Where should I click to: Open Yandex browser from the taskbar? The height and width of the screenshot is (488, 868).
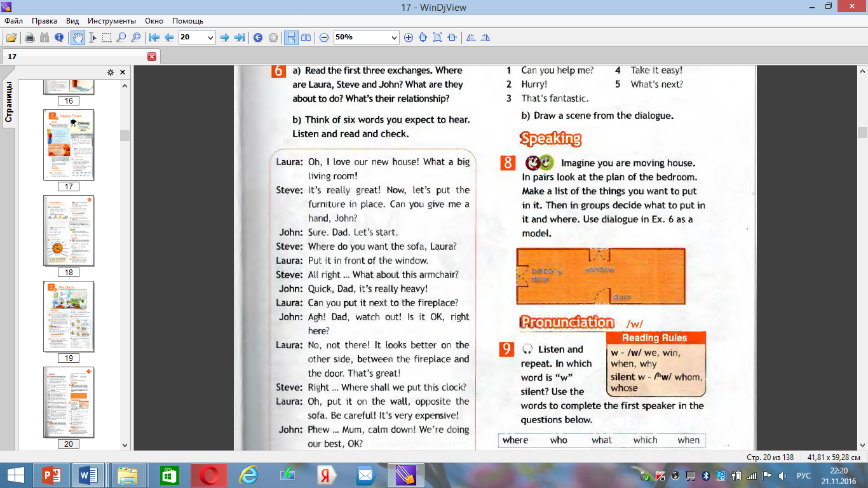[327, 475]
